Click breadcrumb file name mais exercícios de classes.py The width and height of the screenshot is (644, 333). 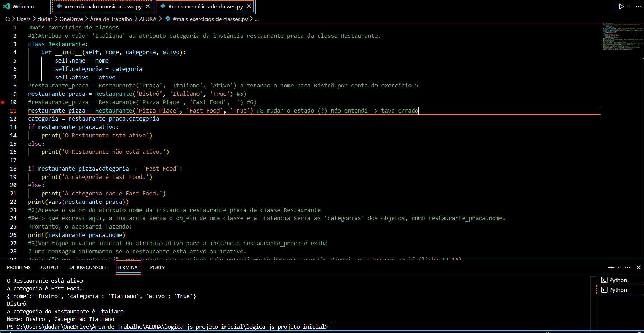tap(210, 19)
